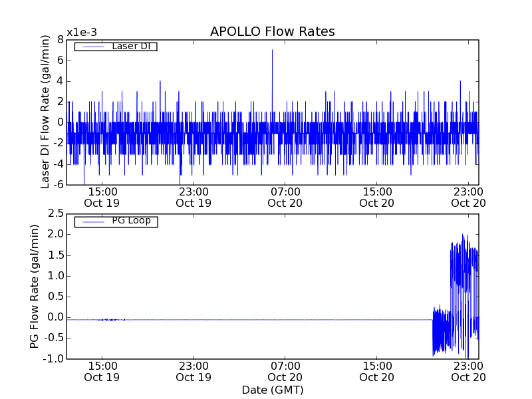The image size is (532, 399).
Task: Click "07:00 Oct 20" tick below the top plot
Action: coord(286,198)
